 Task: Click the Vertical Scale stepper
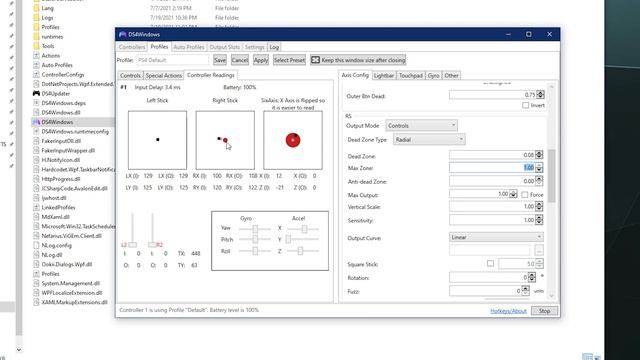(539, 207)
